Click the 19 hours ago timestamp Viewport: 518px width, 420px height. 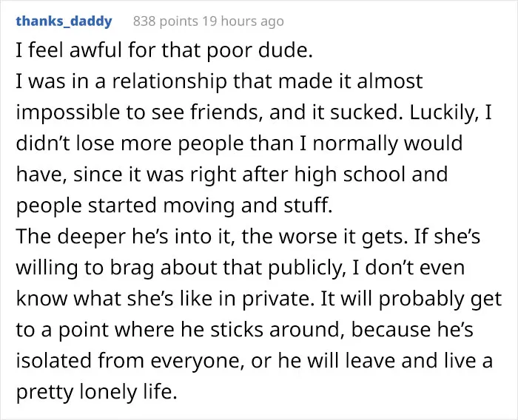point(243,21)
